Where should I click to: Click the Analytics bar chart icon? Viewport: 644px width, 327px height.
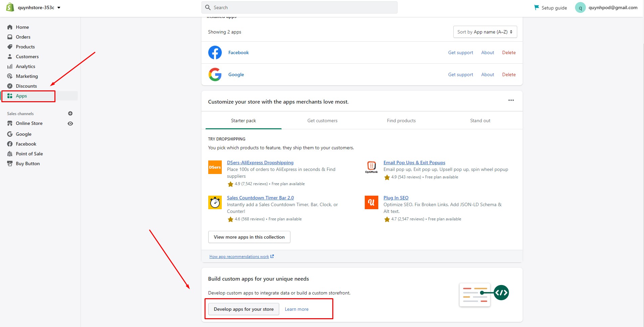10,66
